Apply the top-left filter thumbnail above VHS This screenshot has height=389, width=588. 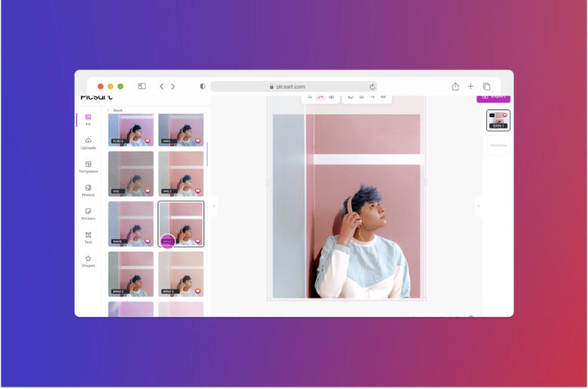coord(131,130)
